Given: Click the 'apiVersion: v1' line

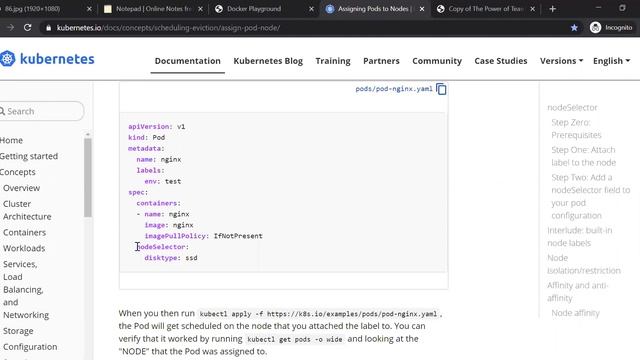Looking at the screenshot, I should pos(157,127).
